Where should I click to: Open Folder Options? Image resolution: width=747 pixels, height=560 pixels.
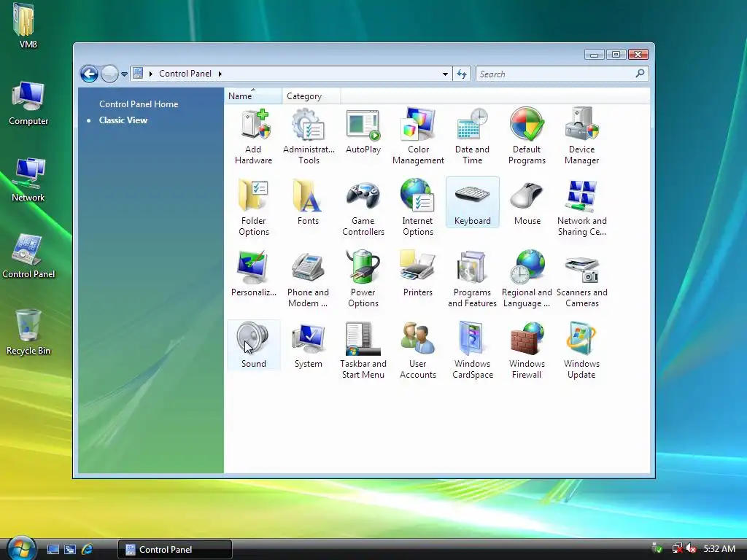click(x=253, y=208)
